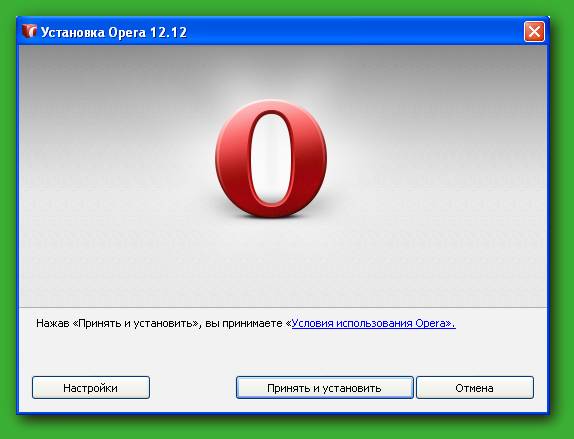Image resolution: width=574 pixels, height=439 pixels.
Task: Open Условия использования Opera link
Action: pyautogui.click(x=373, y=323)
